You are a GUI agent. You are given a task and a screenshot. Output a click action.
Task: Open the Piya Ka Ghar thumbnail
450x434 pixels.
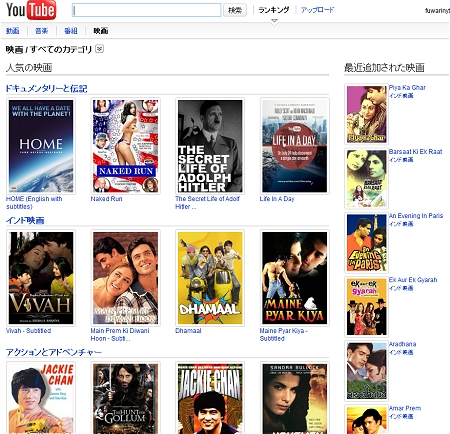tap(366, 114)
